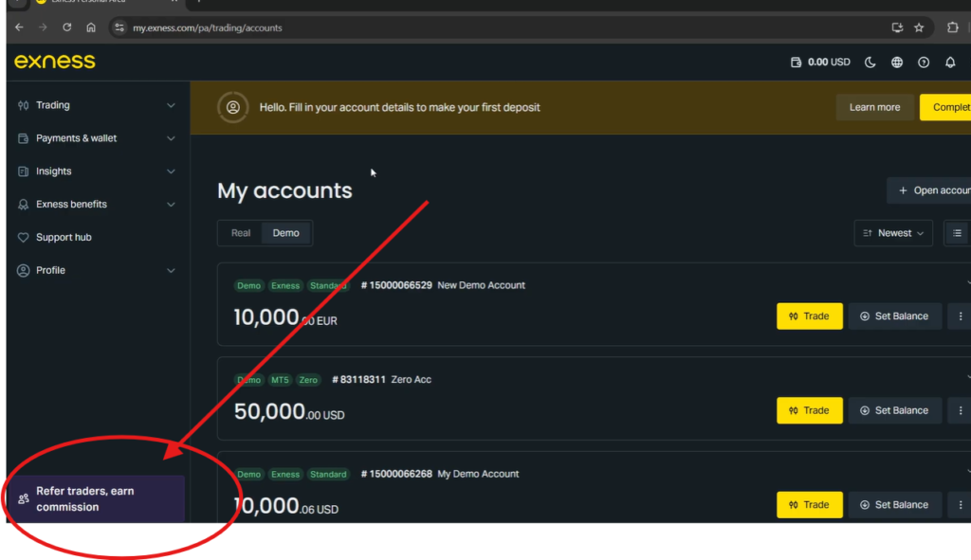Click Refer traders, earn commission
This screenshot has height=560, width=971.
[x=98, y=498]
